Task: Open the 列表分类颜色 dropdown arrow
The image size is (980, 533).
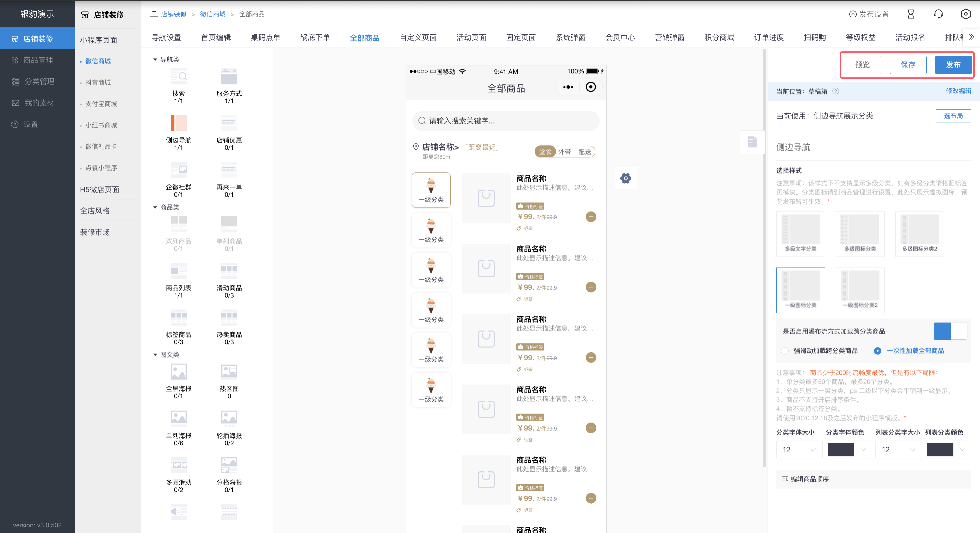Action: pyautogui.click(x=963, y=450)
